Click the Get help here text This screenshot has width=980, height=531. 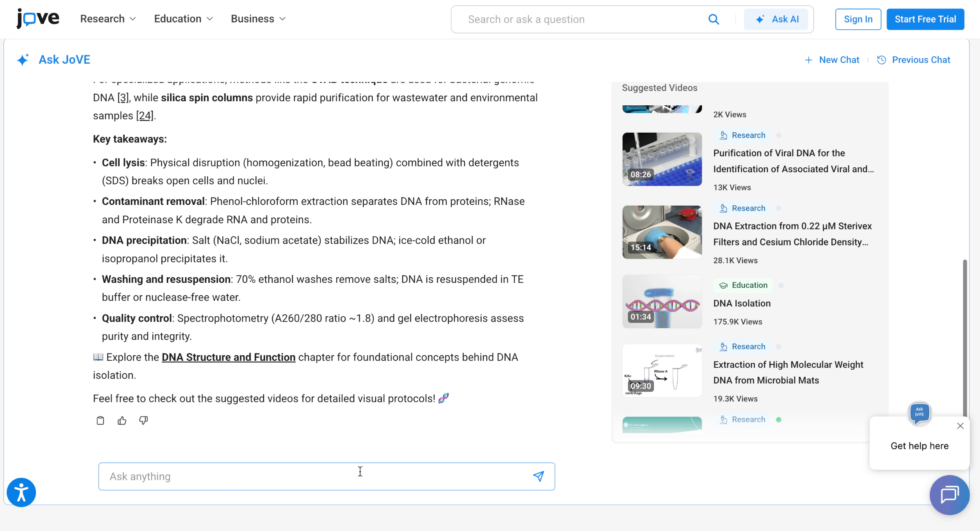920,446
